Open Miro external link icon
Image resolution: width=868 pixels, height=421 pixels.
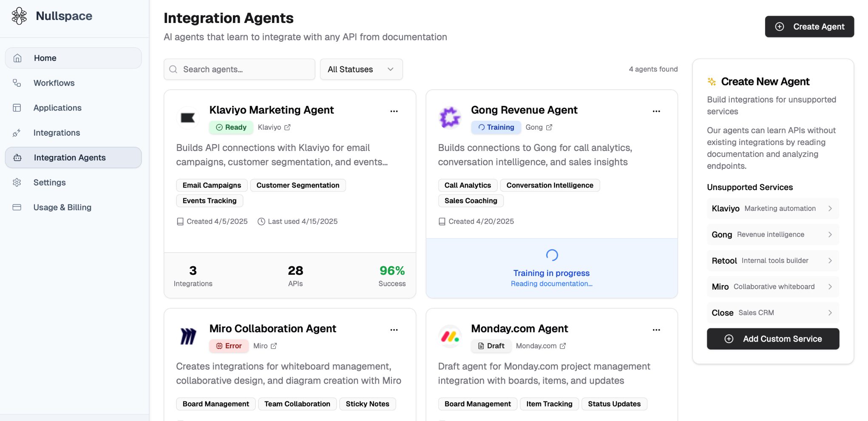coord(274,346)
